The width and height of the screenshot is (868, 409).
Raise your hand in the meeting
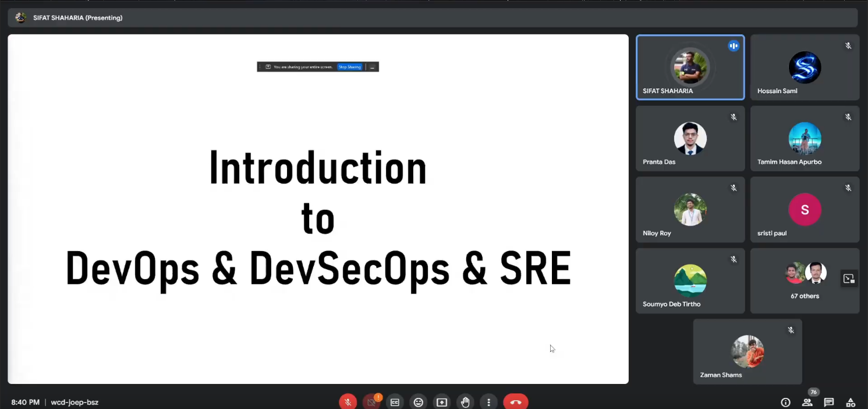tap(465, 402)
